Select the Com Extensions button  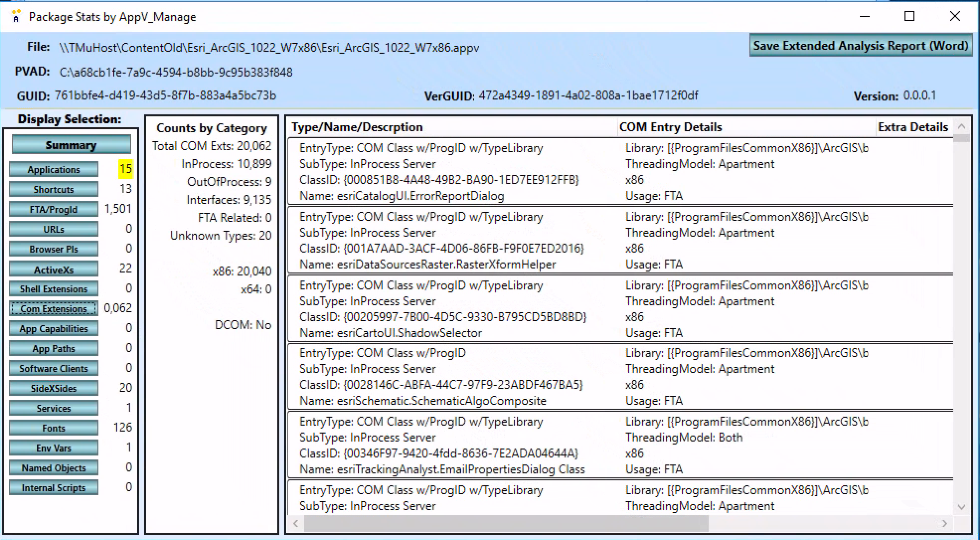tap(54, 309)
